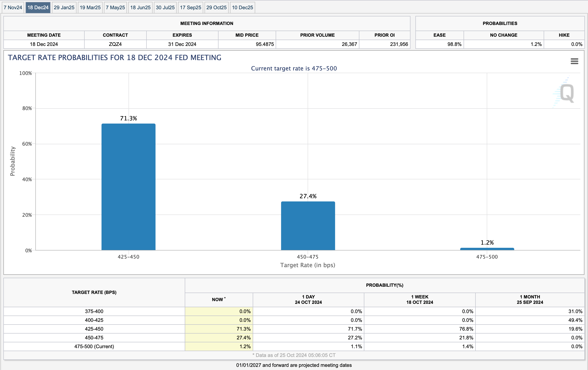Click the ZQZ4 contract cell
Image resolution: width=588 pixels, height=370 pixels.
pyautogui.click(x=115, y=44)
